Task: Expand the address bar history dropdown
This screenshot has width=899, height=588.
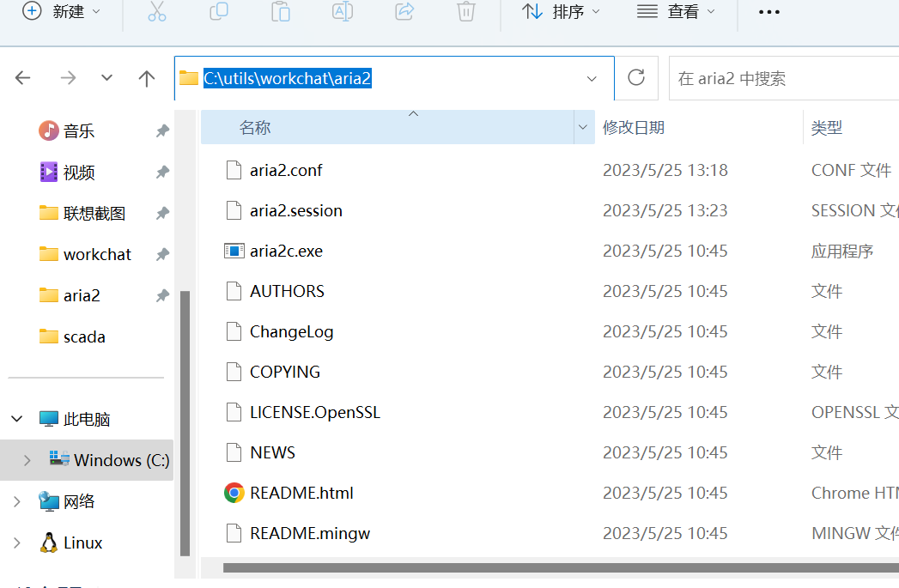Action: pos(592,78)
